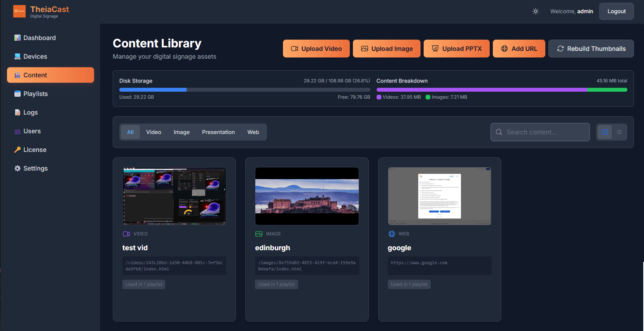The image size is (644, 331).
Task: Open the edinburgh image thumbnail
Action: point(307,196)
